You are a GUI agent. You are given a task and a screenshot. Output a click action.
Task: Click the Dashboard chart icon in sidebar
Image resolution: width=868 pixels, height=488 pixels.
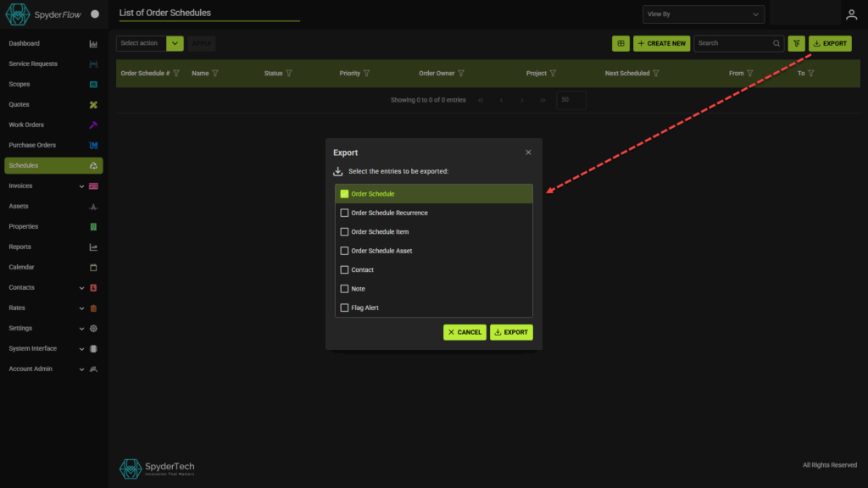pyautogui.click(x=93, y=44)
